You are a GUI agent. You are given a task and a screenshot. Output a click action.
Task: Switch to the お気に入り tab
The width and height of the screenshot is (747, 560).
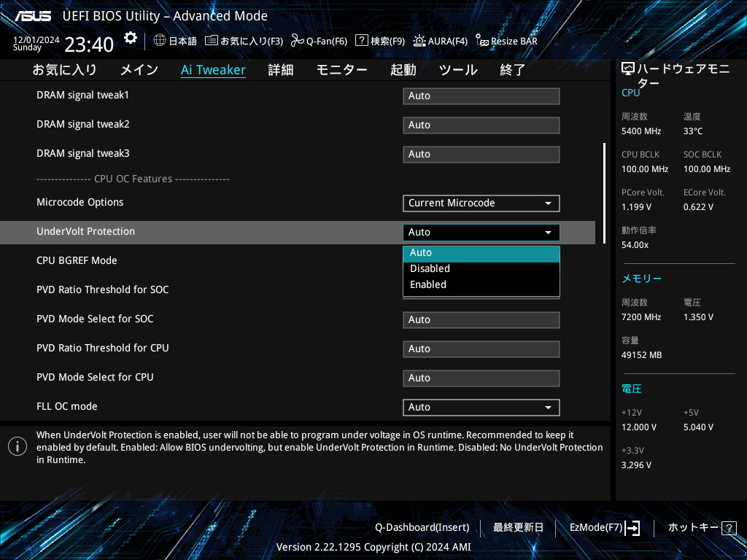click(x=64, y=70)
